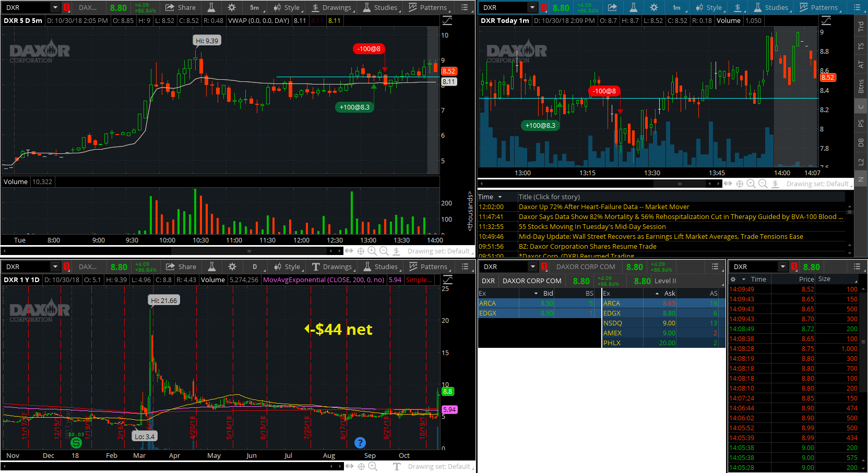Click the zoom in magnifier under 1m chart
The height and width of the screenshot is (473, 868).
tap(751, 184)
